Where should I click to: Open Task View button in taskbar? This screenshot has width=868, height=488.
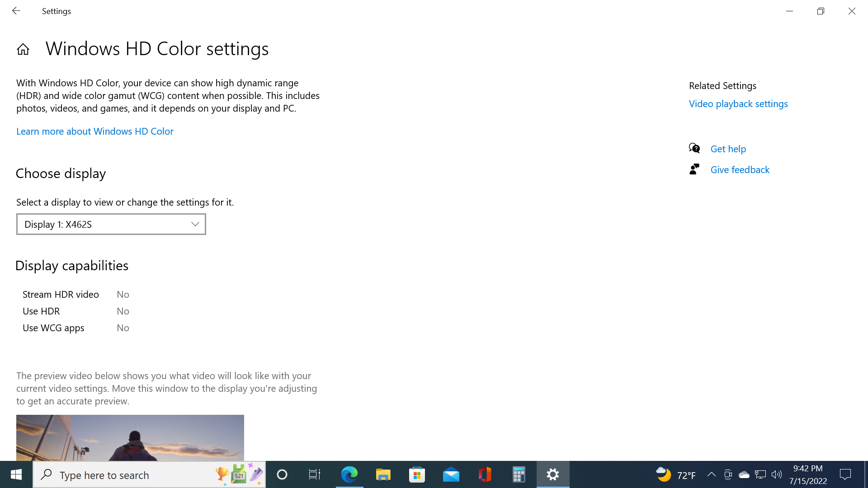(315, 474)
